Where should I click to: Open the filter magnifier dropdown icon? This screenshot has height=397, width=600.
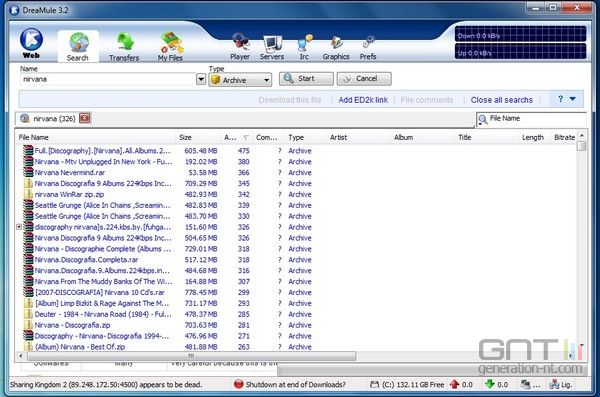tap(482, 119)
